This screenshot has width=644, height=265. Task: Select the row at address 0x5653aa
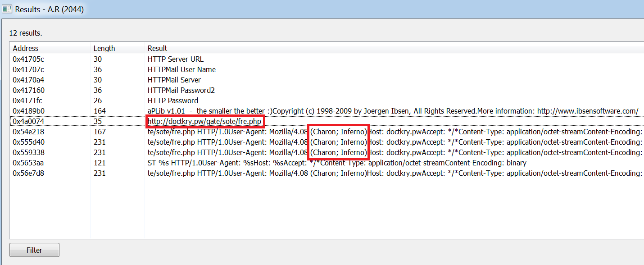point(327,163)
